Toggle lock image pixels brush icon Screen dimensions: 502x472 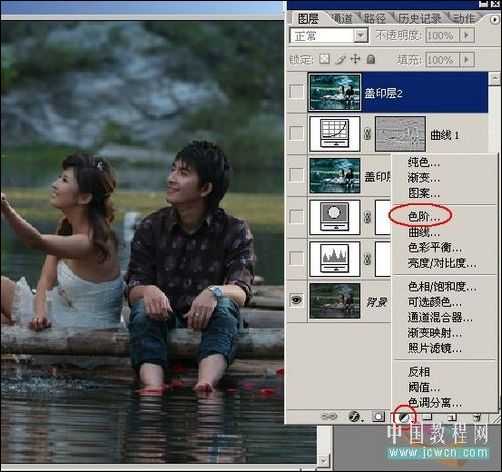[x=341, y=59]
